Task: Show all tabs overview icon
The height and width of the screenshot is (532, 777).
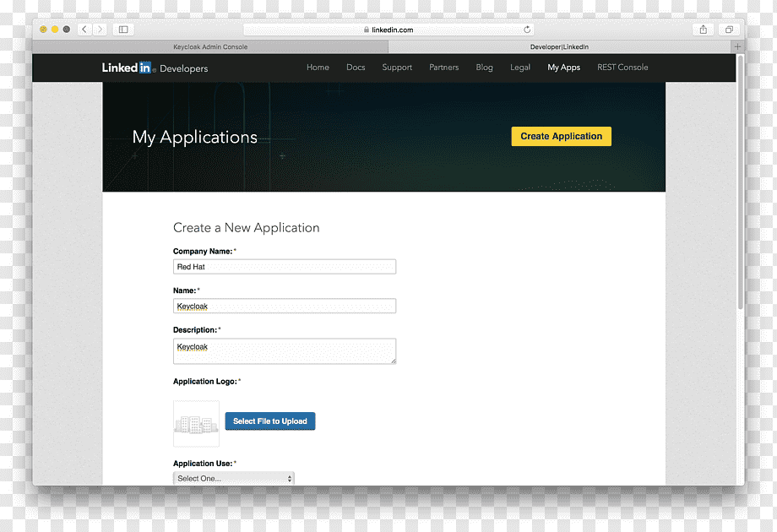Action: click(729, 30)
